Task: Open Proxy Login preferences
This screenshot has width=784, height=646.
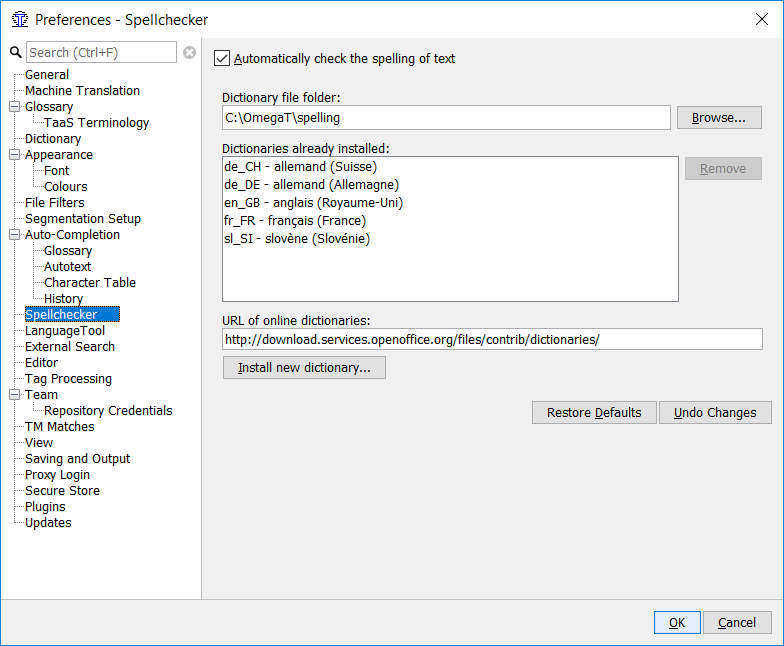Action: 58,474
